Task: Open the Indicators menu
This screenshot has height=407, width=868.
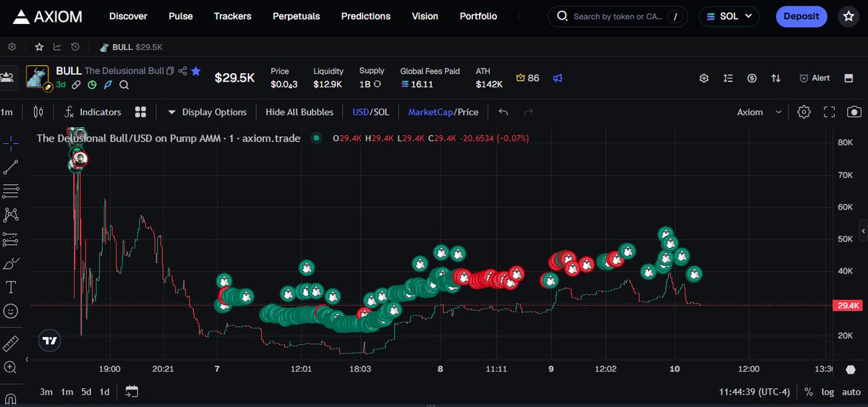Action: (93, 112)
